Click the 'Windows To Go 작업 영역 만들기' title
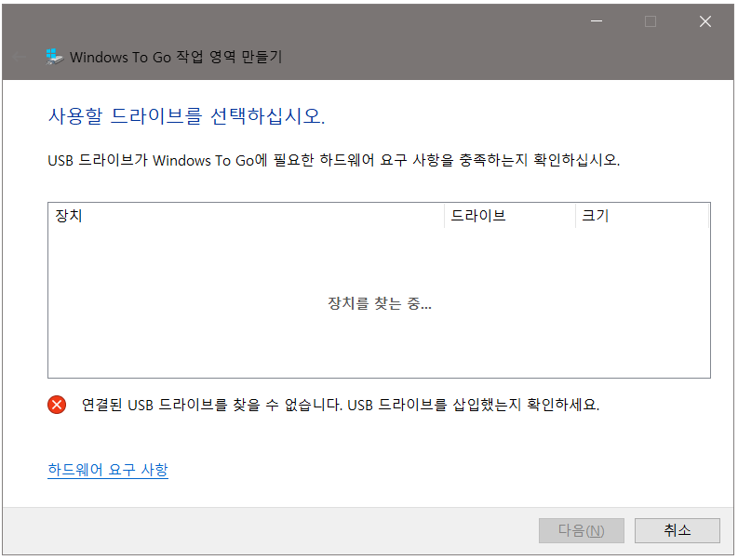This screenshot has height=560, width=738. click(x=176, y=57)
